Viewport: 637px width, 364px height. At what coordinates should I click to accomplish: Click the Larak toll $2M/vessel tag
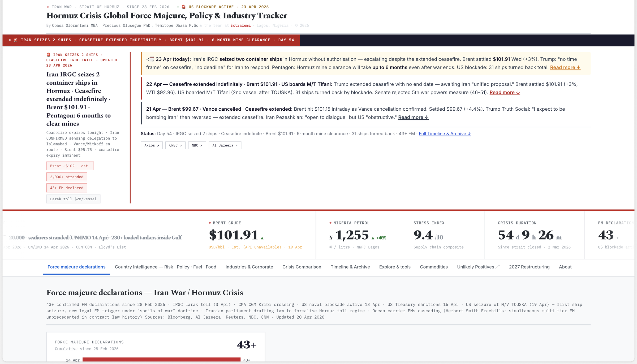point(73,199)
